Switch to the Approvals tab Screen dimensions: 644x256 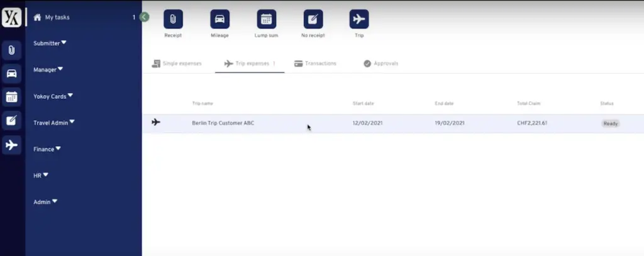380,64
